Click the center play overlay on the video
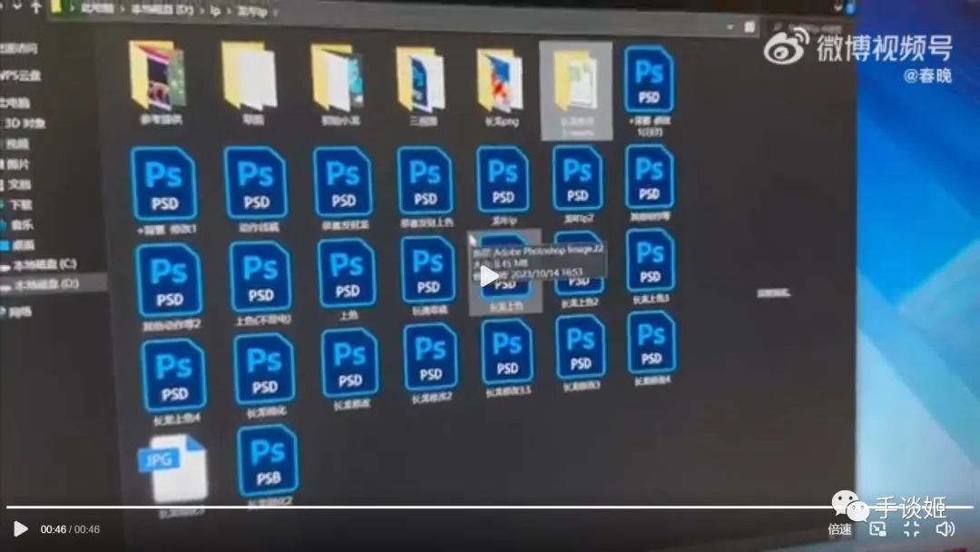 coord(489,276)
